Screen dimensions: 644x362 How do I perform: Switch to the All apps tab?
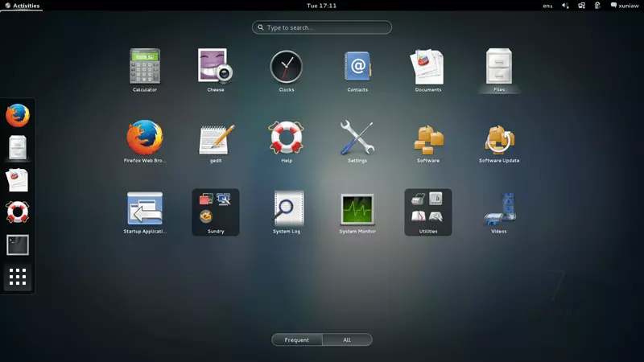pyautogui.click(x=347, y=339)
